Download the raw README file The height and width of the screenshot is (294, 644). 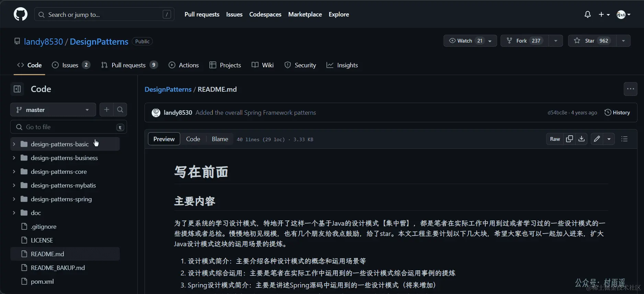point(582,139)
